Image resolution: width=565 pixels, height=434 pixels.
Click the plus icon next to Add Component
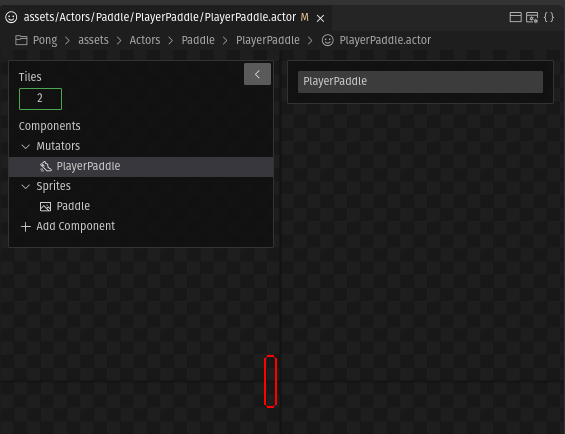(x=26, y=227)
